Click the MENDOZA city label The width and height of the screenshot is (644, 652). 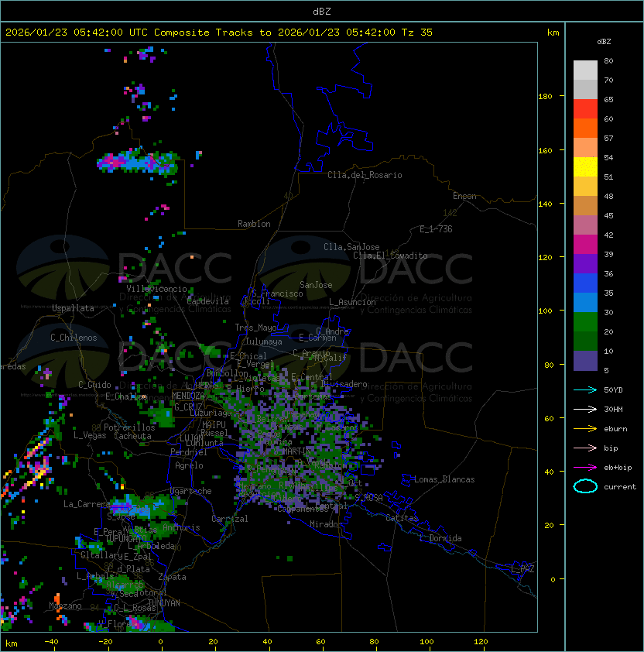tap(188, 396)
